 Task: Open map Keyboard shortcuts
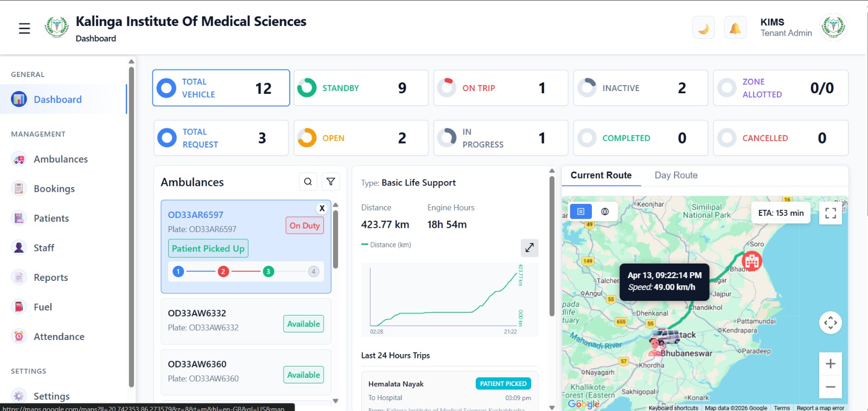(x=673, y=408)
